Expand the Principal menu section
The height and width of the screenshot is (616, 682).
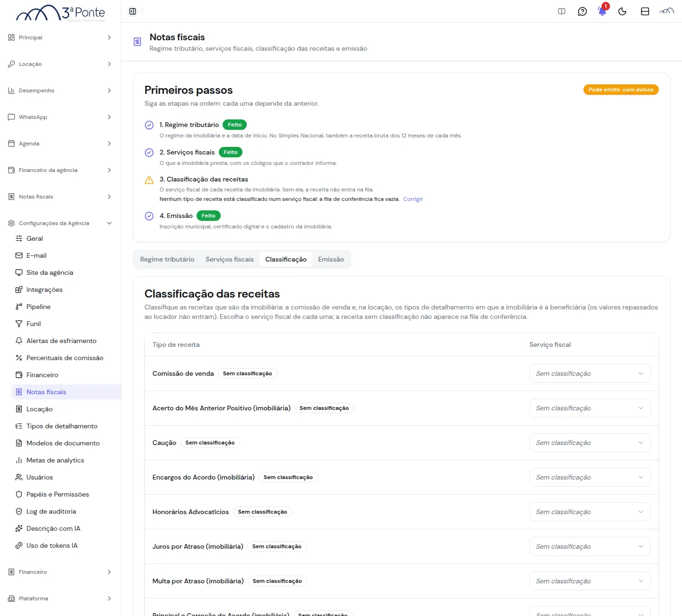[x=60, y=37]
